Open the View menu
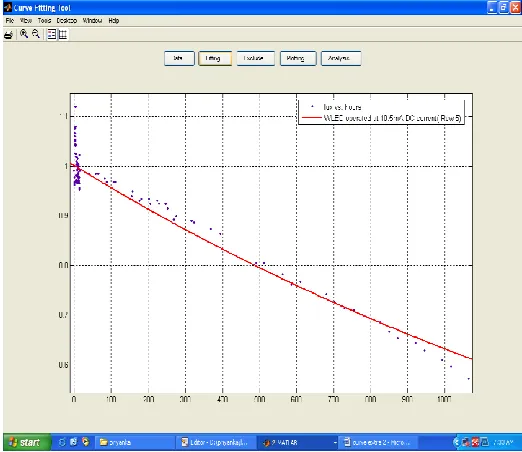 (26, 21)
